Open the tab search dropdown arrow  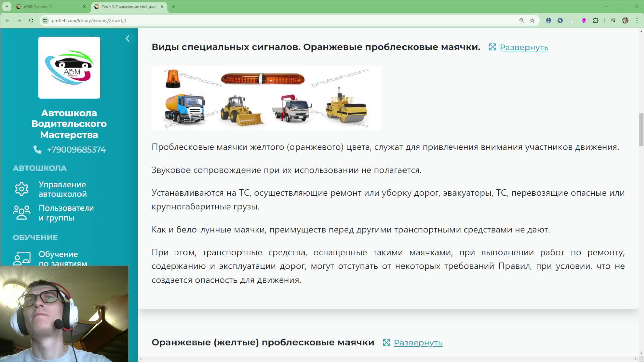(7, 6)
